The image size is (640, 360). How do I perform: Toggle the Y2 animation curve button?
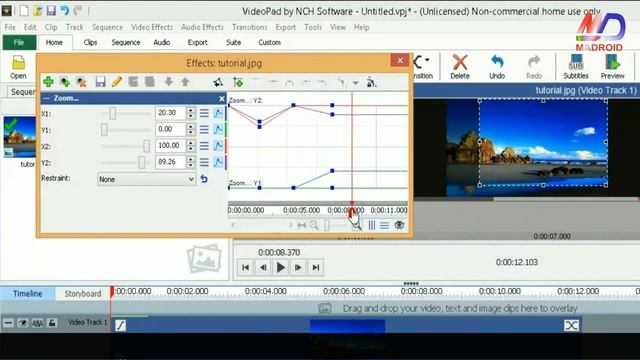click(218, 162)
